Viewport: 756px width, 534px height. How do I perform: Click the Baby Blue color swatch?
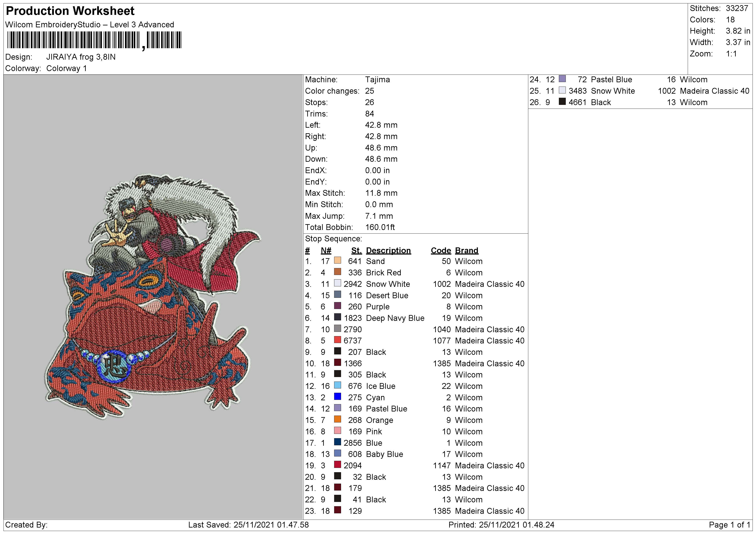(338, 453)
